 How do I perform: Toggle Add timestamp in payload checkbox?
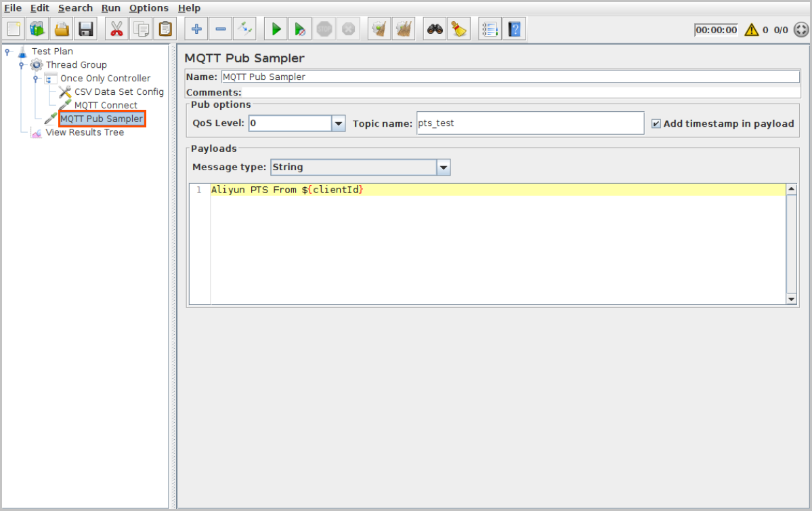point(656,124)
